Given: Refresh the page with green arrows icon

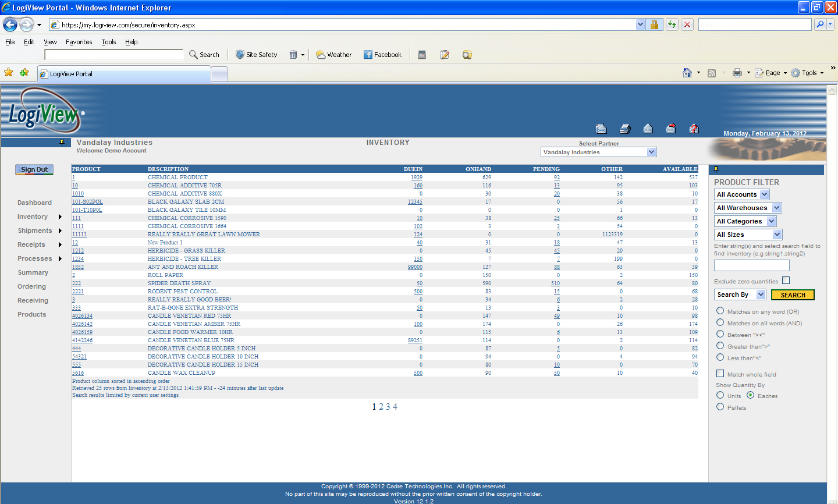Looking at the screenshot, I should pos(672,24).
